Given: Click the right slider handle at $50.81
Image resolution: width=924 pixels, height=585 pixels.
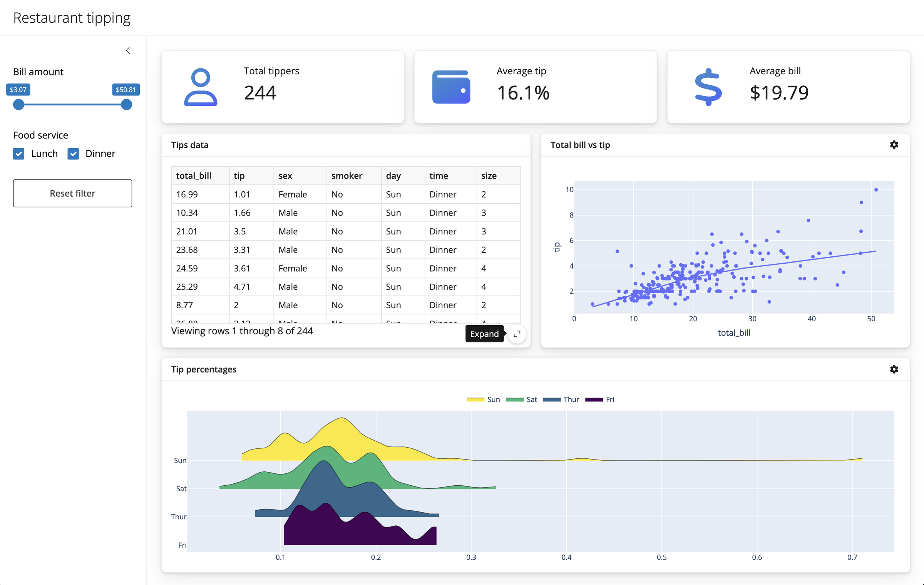Looking at the screenshot, I should click(x=126, y=104).
